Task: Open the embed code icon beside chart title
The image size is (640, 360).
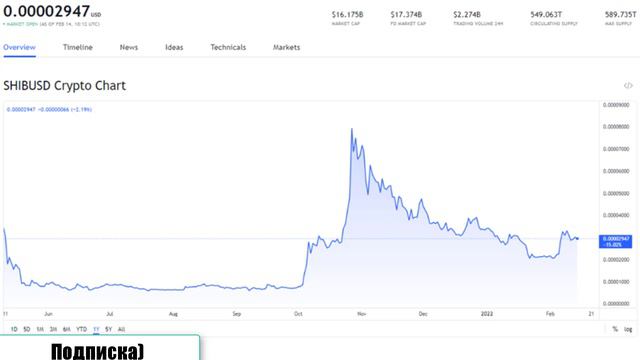Action: [628, 86]
